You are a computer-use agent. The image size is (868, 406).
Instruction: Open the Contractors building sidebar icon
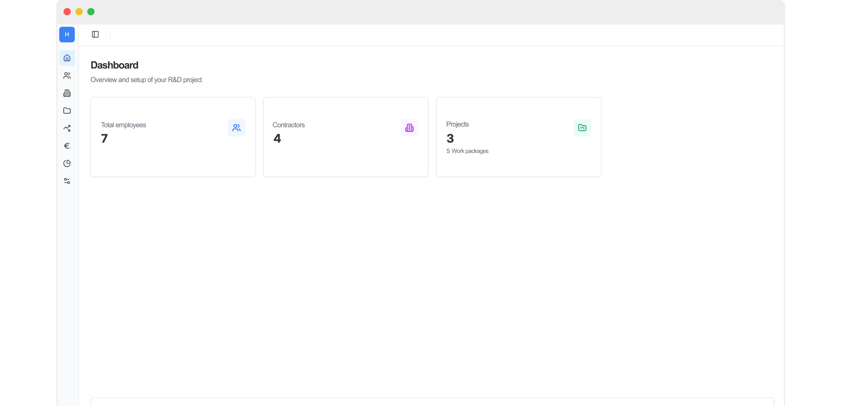[x=67, y=93]
